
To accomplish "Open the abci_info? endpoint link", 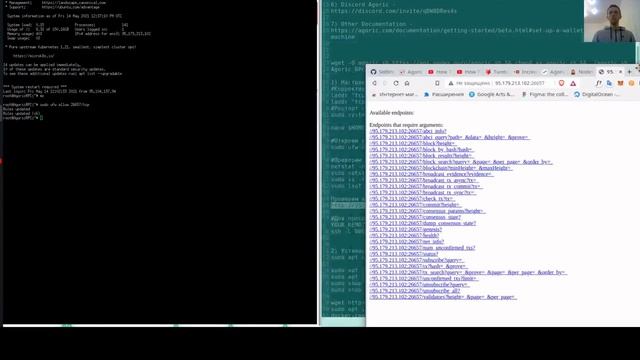I will click(408, 131).
